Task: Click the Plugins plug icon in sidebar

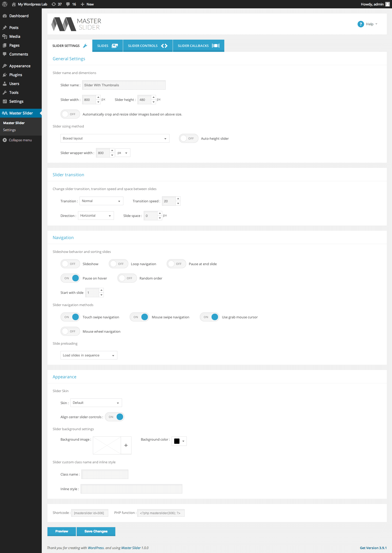Action: click(x=5, y=75)
